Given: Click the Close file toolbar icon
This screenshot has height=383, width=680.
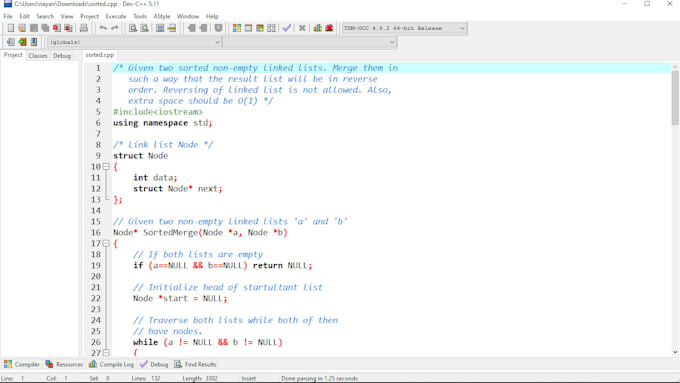Looking at the screenshot, I should pyautogui.click(x=57, y=28).
